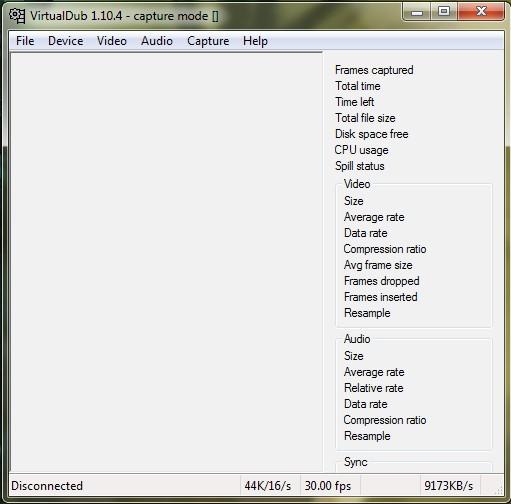The width and height of the screenshot is (511, 504).
Task: Open the File menu
Action: [25, 41]
